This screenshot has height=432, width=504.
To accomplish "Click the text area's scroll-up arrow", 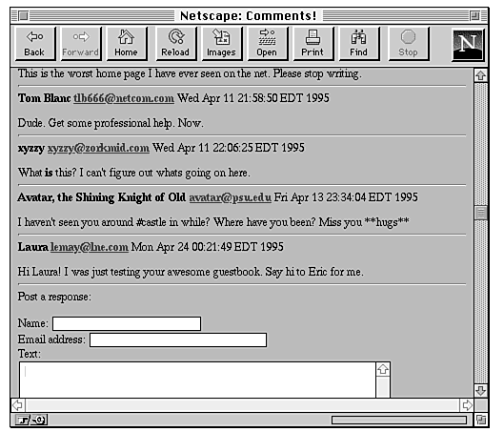I will (383, 369).
